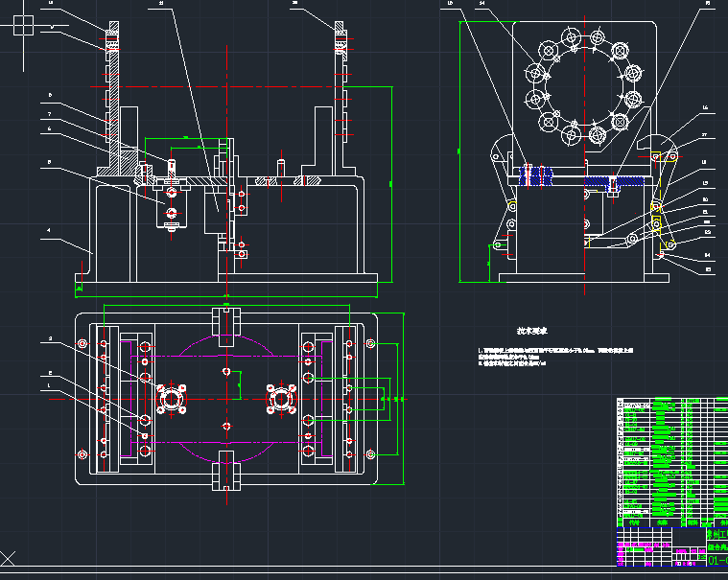Select the technical requirements heading text
The image size is (728, 580).
pos(532,331)
